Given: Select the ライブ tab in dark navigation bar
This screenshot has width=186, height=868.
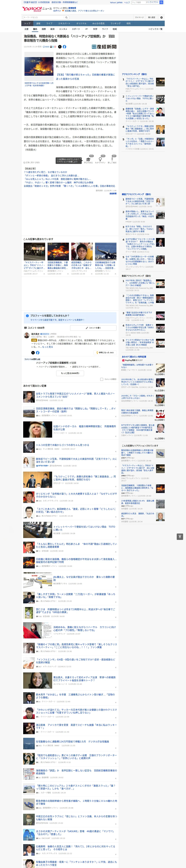Looking at the screenshot, I should pos(49,24).
